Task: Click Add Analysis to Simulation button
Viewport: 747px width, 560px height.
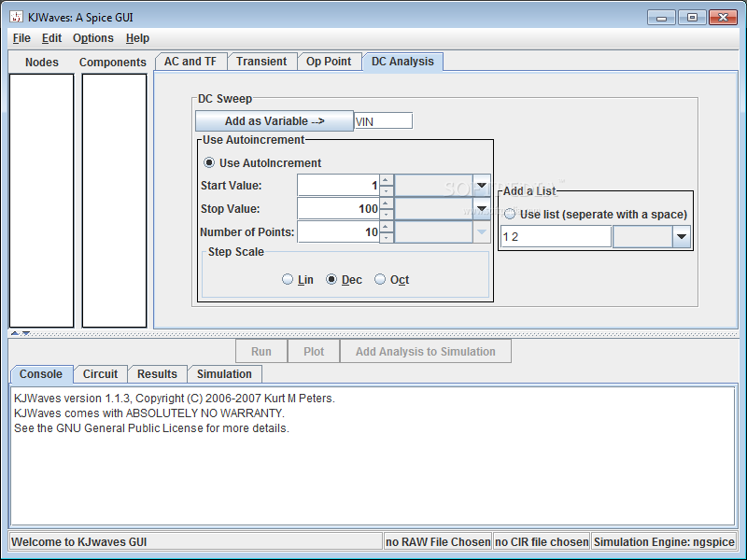Action: 426,352
